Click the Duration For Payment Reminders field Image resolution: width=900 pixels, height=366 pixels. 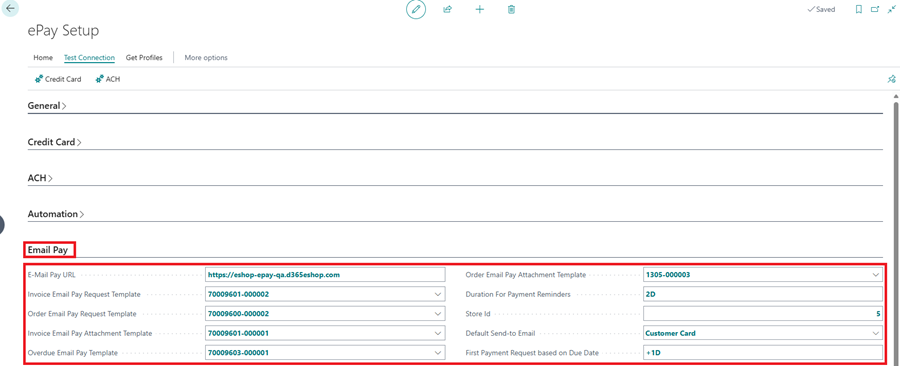tap(763, 294)
